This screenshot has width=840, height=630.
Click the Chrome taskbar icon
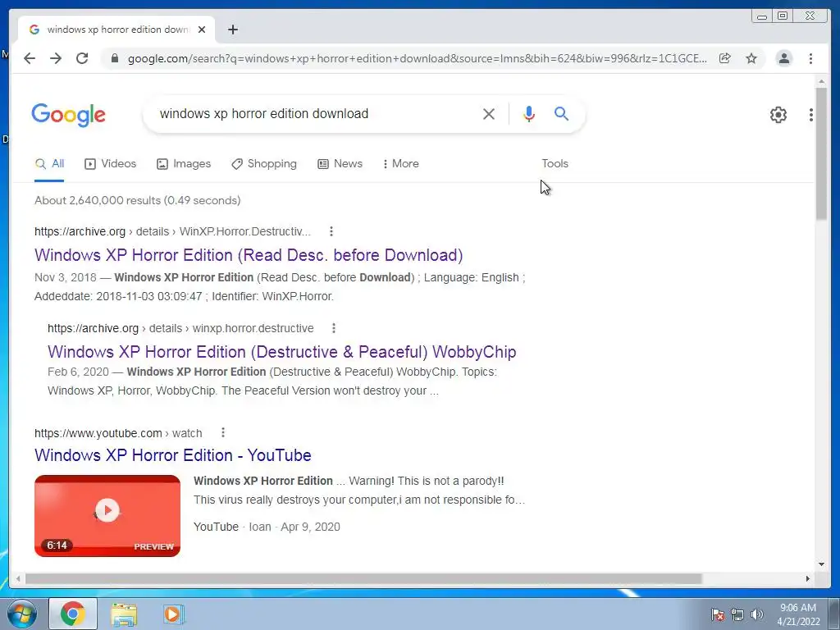73,614
